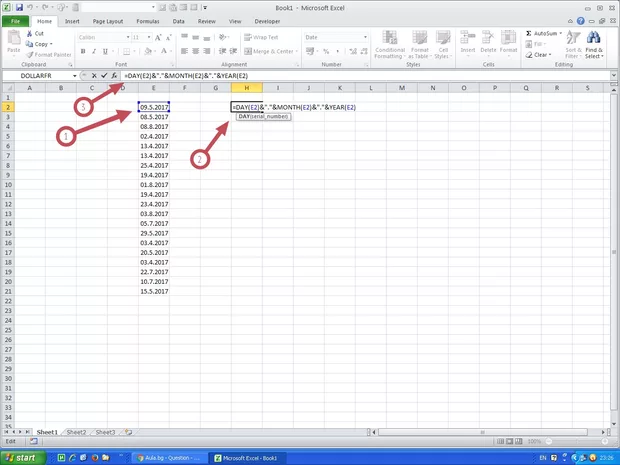620x465 pixels.
Task: Toggle Middle Align
Action: pos(195,37)
